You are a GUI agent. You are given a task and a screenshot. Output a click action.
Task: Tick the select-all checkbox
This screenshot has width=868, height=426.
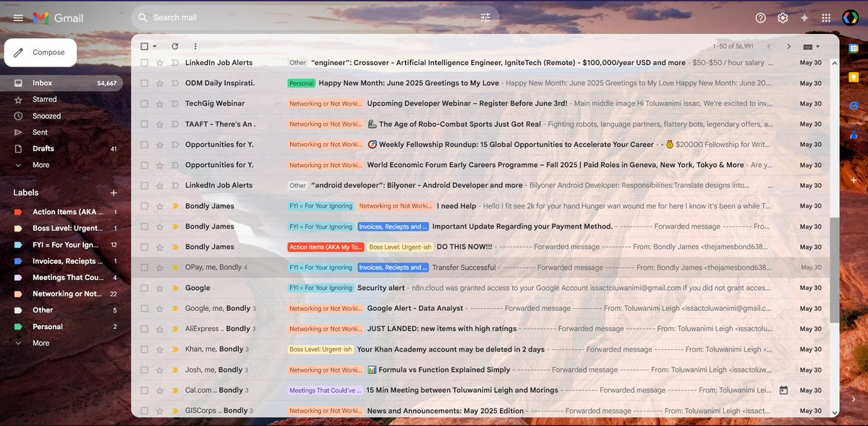pos(144,46)
